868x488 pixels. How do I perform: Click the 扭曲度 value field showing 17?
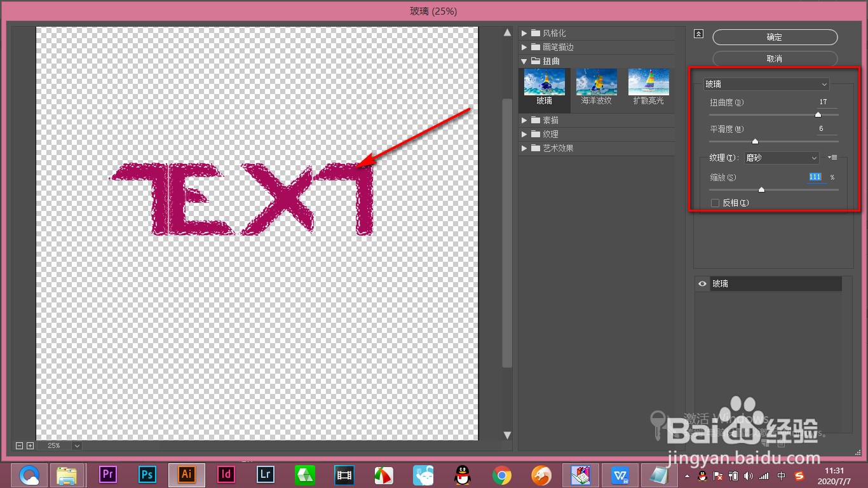(827, 102)
